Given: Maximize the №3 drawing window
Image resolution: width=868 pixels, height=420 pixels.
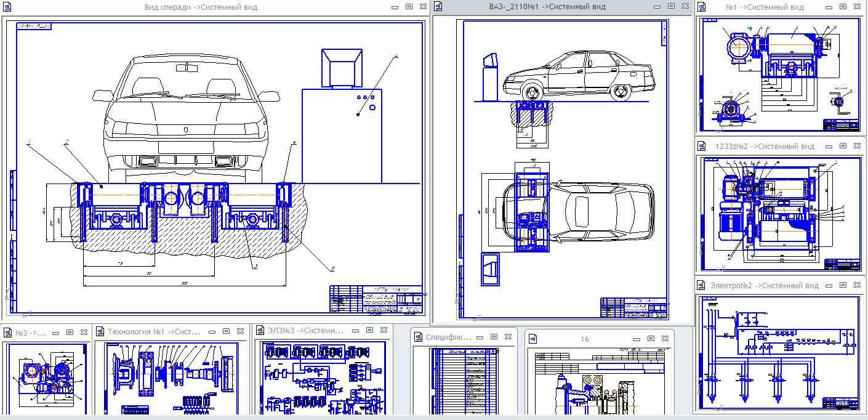Looking at the screenshot, I should coord(70,331).
